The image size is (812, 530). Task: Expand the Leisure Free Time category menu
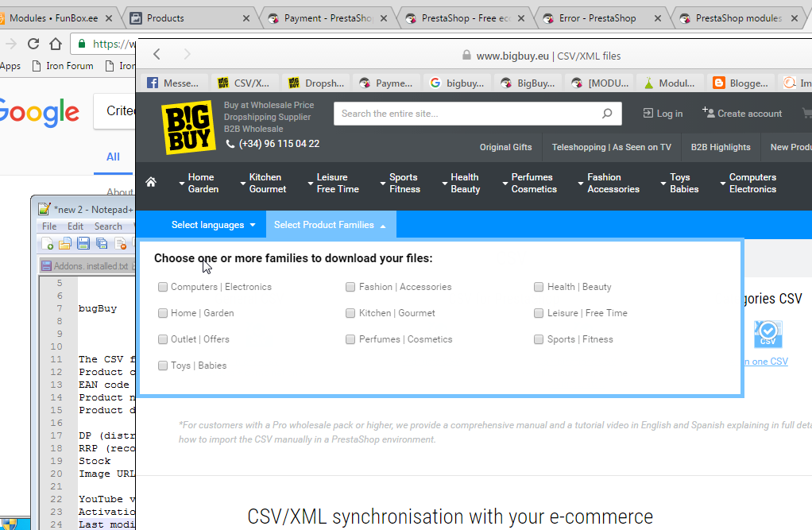pos(334,184)
